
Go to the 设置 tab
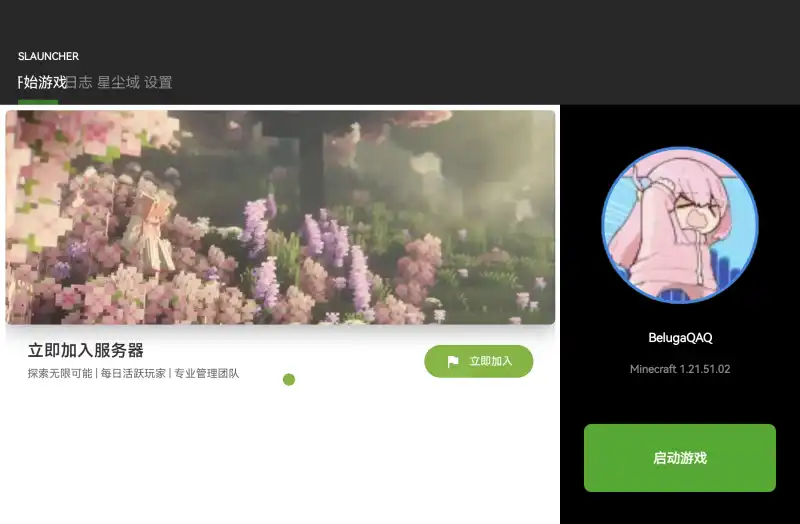[x=158, y=82]
